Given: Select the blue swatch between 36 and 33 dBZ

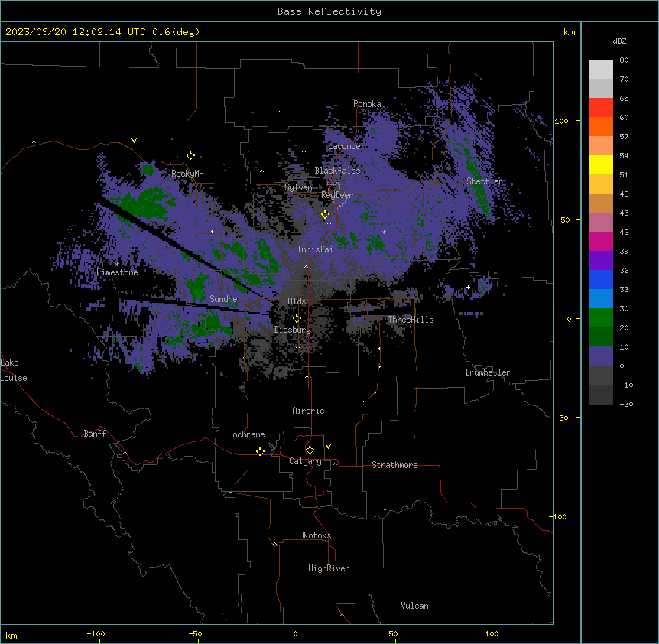Looking at the screenshot, I should tap(601, 279).
